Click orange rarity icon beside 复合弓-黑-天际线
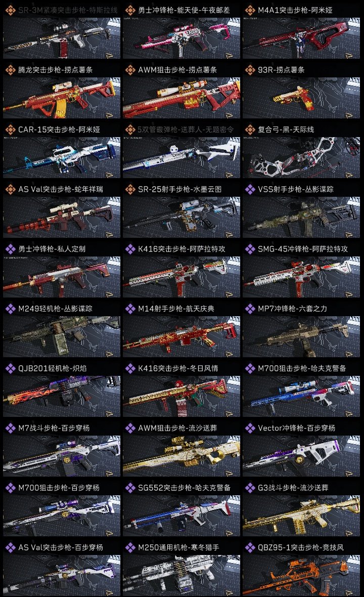 tap(250, 130)
